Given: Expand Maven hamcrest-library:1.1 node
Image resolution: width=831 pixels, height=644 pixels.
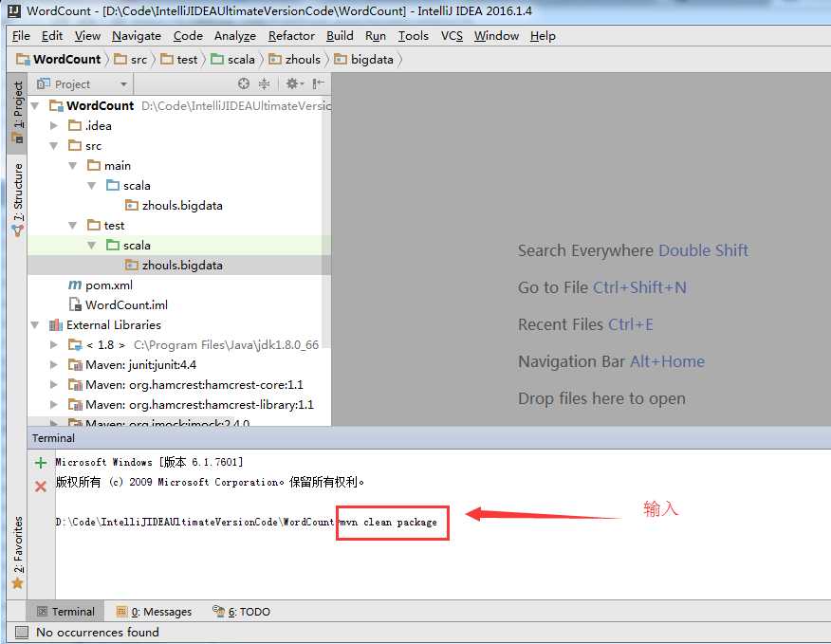Looking at the screenshot, I should click(53, 405).
